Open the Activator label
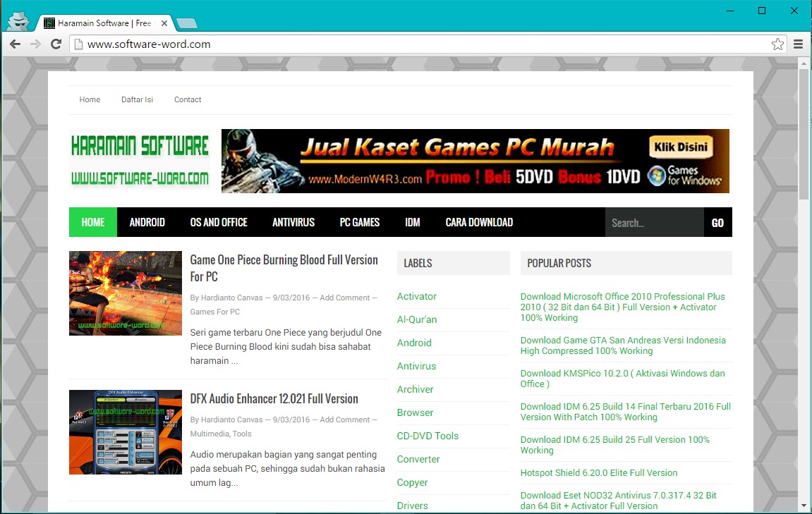 (417, 297)
